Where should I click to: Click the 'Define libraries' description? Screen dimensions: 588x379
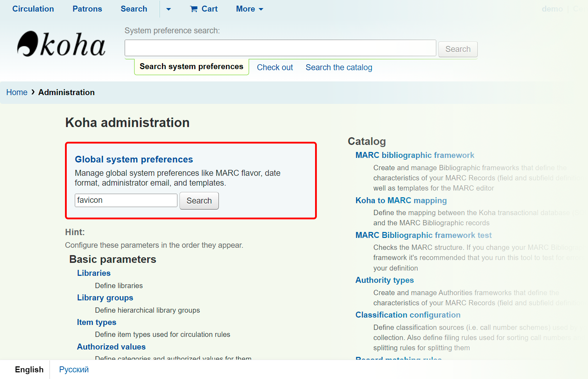click(x=119, y=286)
